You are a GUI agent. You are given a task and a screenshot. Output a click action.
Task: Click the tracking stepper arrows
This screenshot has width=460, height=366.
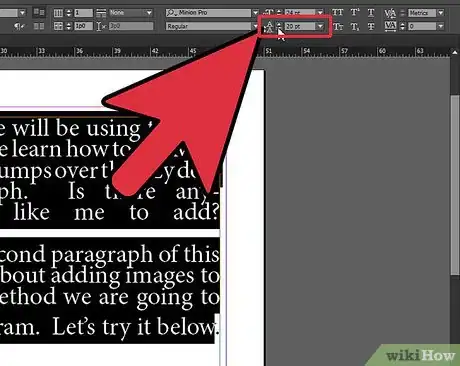point(402,26)
